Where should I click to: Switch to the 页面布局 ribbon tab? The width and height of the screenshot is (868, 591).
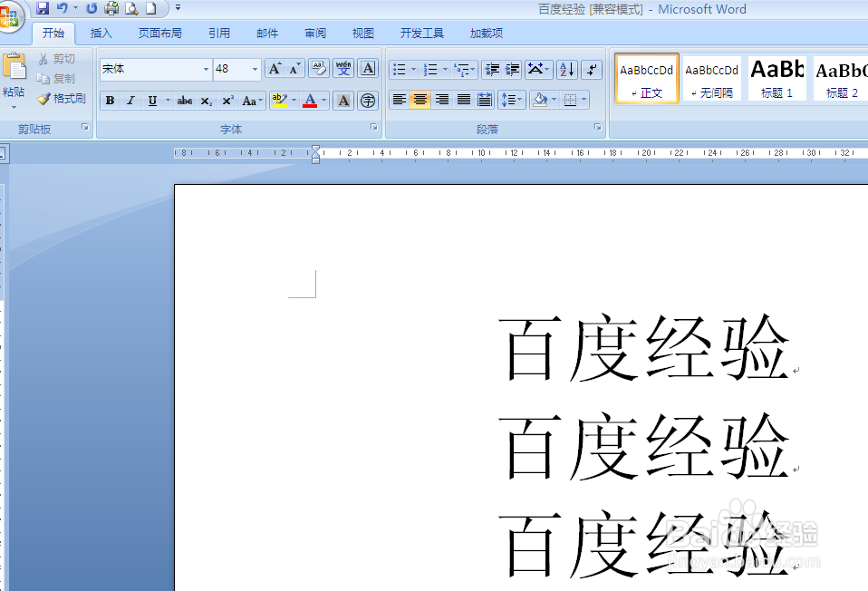[x=159, y=33]
